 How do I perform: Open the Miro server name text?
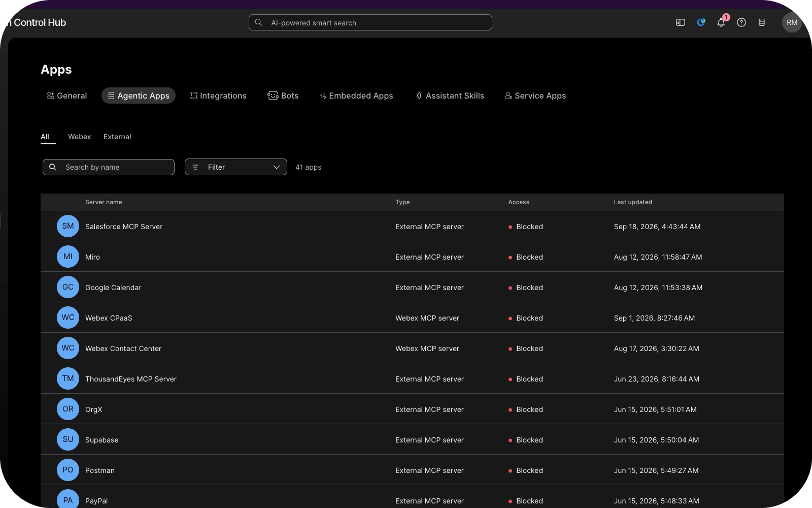92,257
